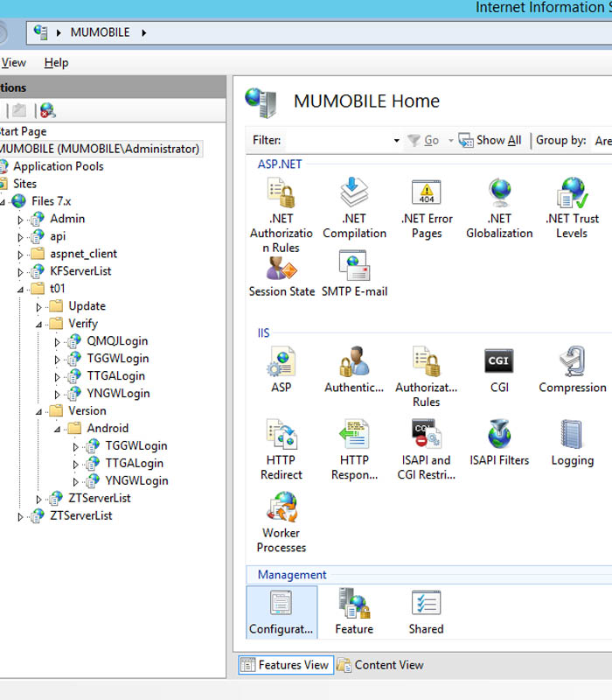Select YNGWLogin under Verify
Viewport: 612px width, 700px height.
click(x=118, y=393)
